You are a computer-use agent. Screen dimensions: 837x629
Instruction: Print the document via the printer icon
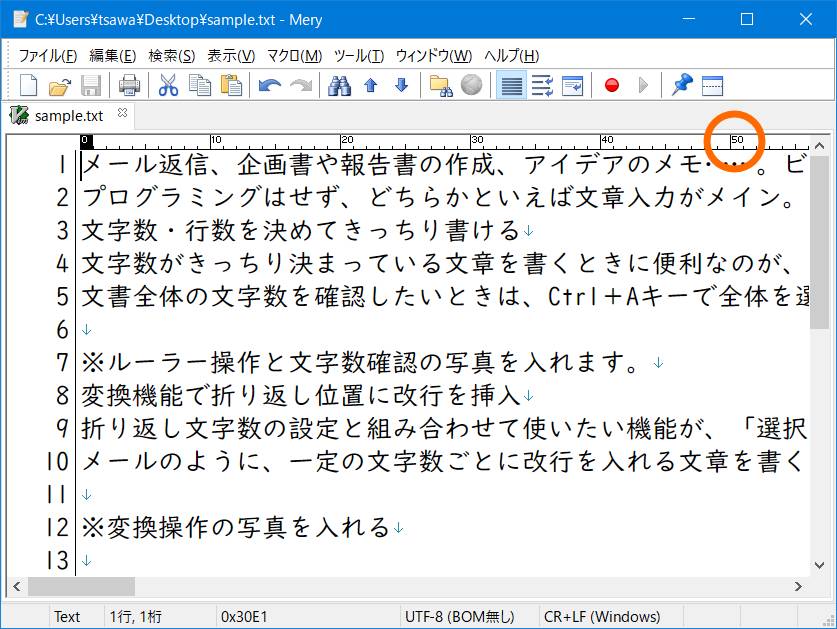[x=127, y=85]
